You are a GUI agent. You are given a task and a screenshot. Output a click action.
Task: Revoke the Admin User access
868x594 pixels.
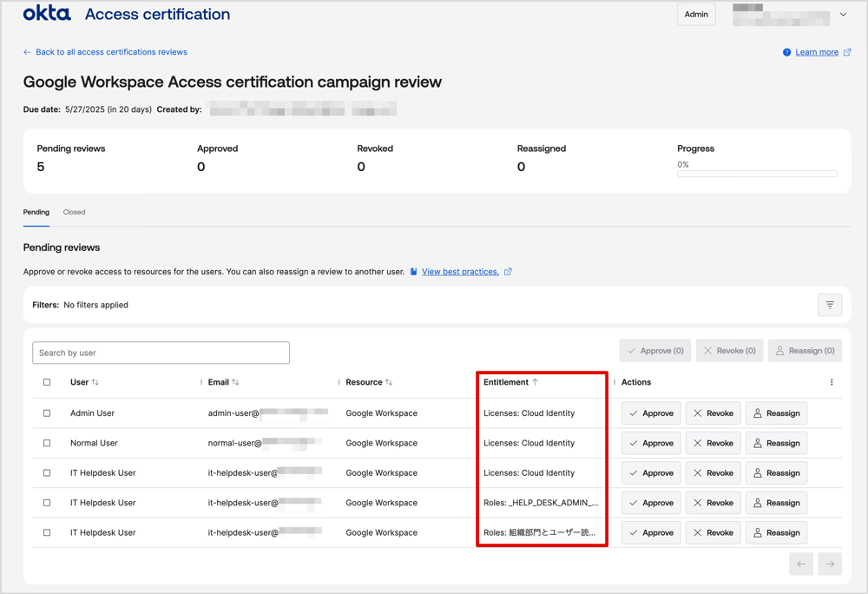pyautogui.click(x=713, y=413)
